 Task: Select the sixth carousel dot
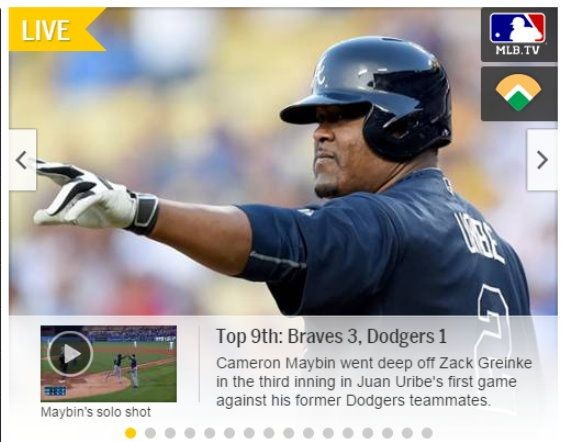coord(229,433)
